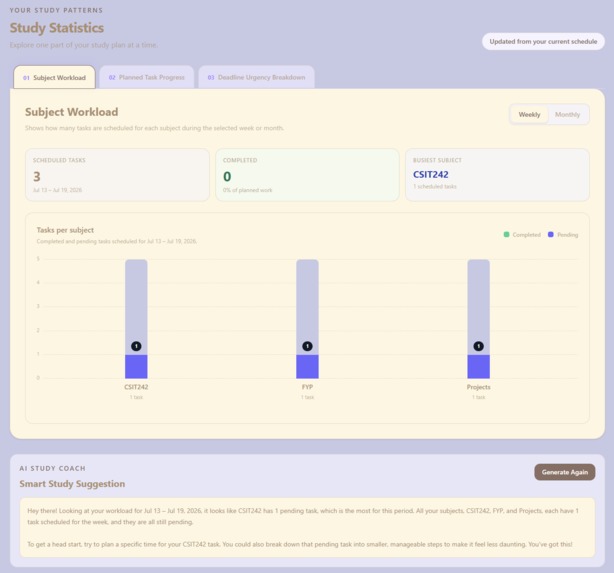Click the Scheduled Tasks card value 3
614x573 pixels.
click(x=37, y=177)
